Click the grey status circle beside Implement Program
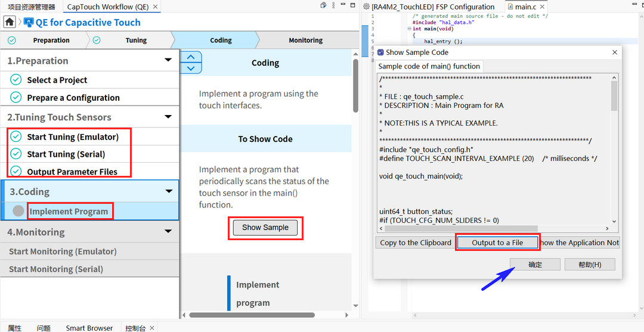 point(18,211)
